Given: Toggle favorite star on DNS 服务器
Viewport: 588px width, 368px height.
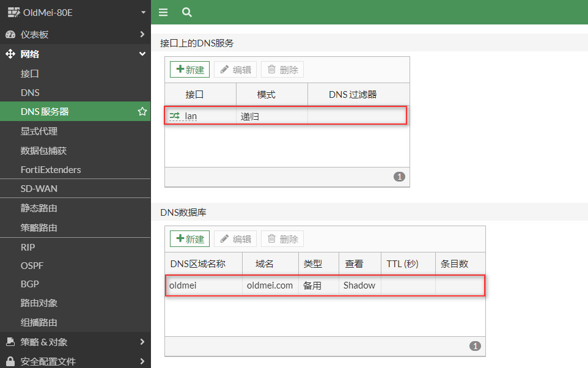Looking at the screenshot, I should click(x=142, y=111).
